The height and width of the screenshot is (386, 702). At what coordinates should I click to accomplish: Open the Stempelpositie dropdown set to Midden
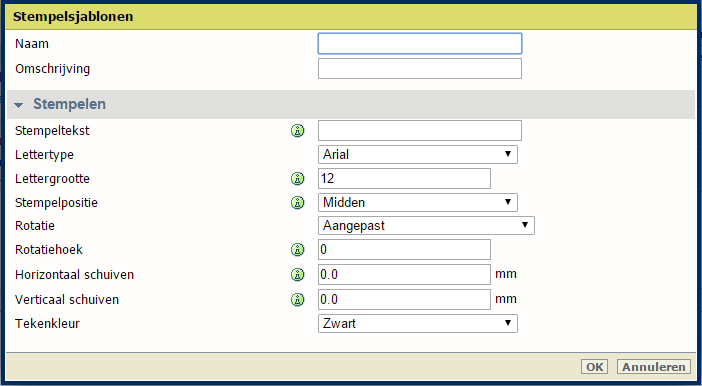[418, 202]
